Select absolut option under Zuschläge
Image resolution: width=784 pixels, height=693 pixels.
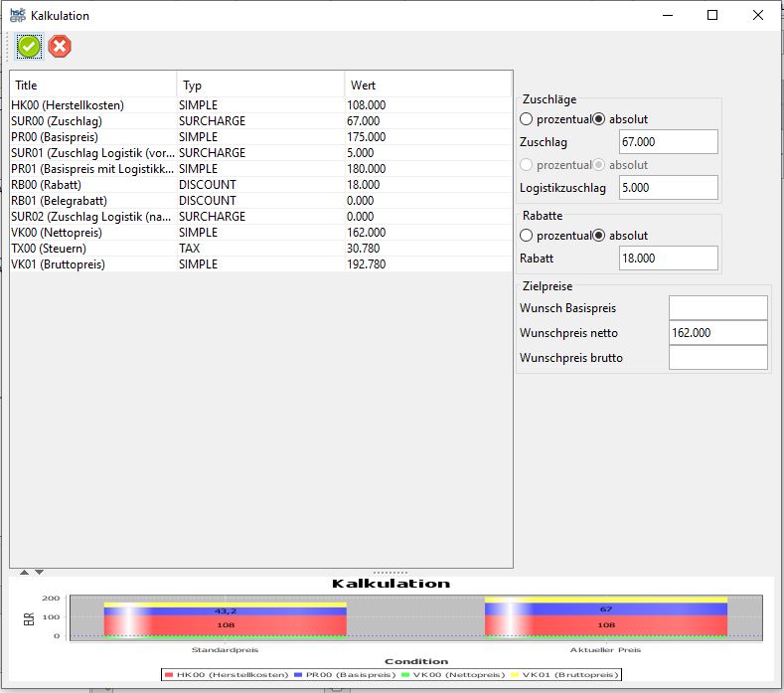(599, 119)
